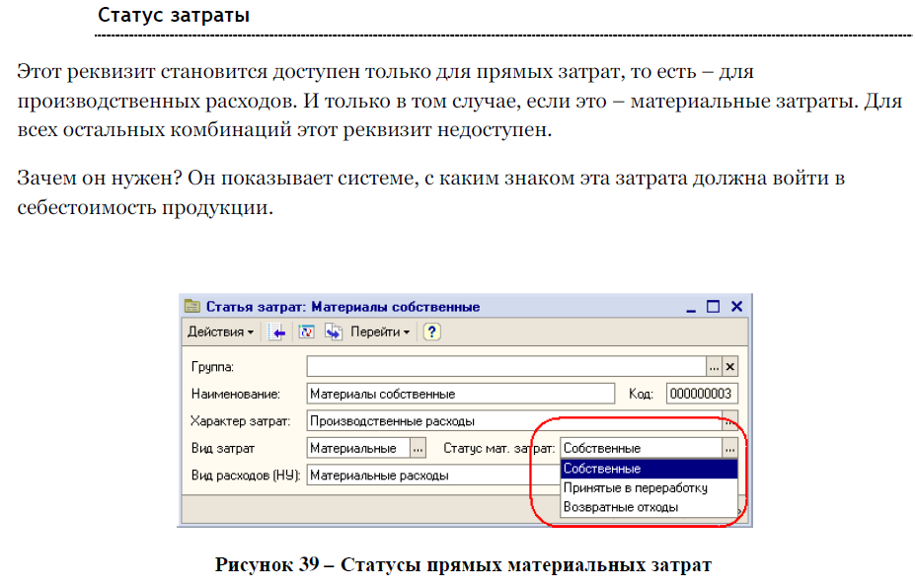The width and height of the screenshot is (915, 588).
Task: Choose Возвратные отходы from the list
Action: [648, 507]
